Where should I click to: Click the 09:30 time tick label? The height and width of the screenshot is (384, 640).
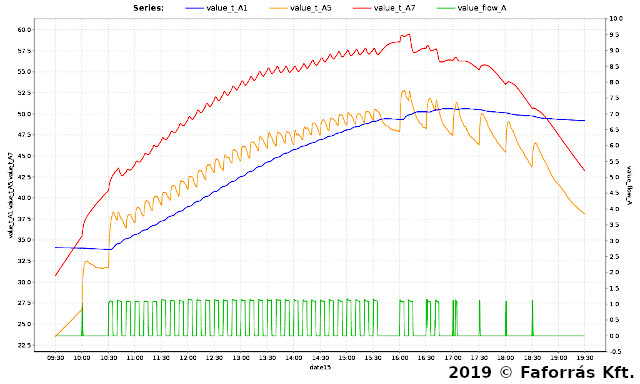coord(56,358)
